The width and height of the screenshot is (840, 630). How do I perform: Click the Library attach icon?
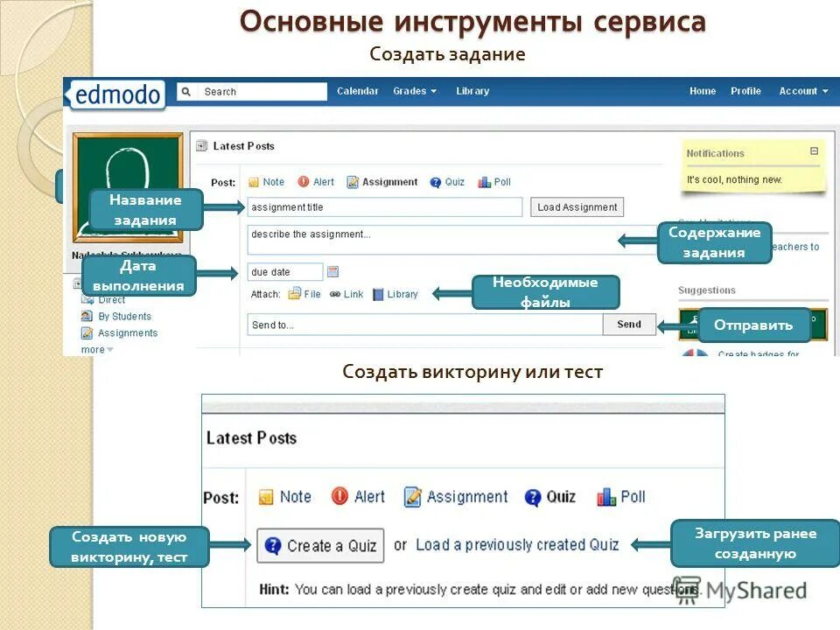coord(378,294)
